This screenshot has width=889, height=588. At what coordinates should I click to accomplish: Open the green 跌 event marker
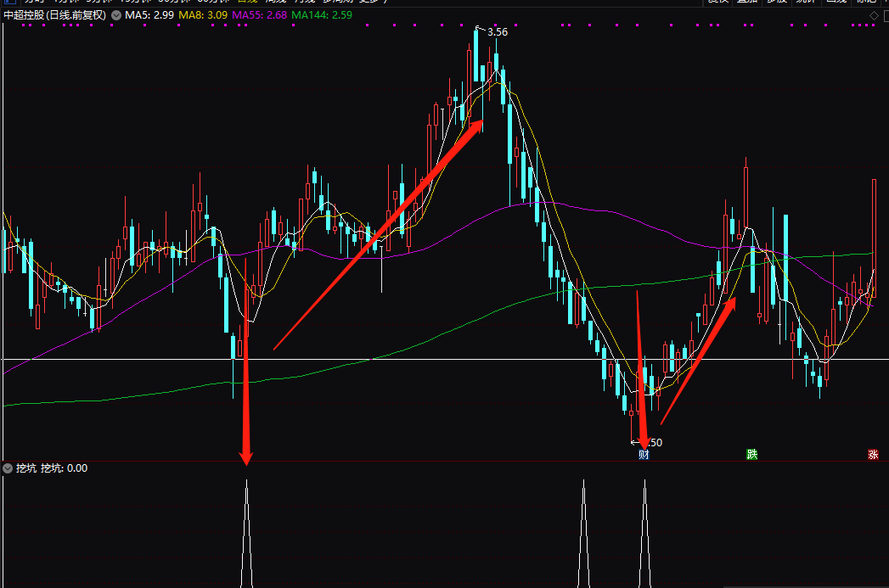tap(751, 454)
